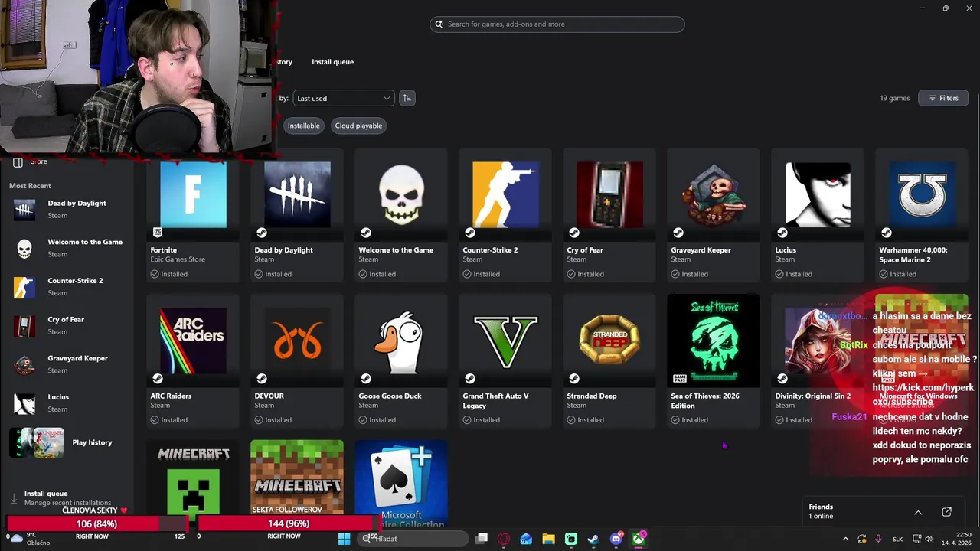This screenshot has width=980, height=551.
Task: Click the Steam badge on Stranded Deep tile
Action: pos(574,378)
